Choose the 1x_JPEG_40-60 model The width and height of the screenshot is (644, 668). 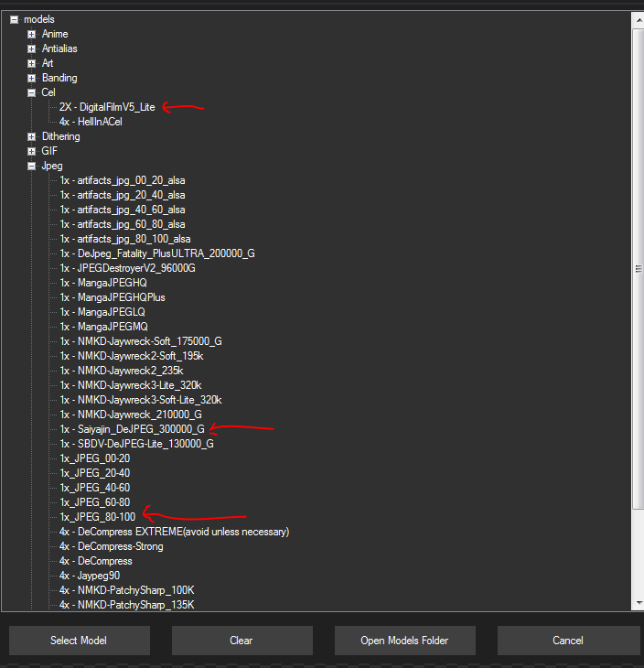pyautogui.click(x=94, y=488)
